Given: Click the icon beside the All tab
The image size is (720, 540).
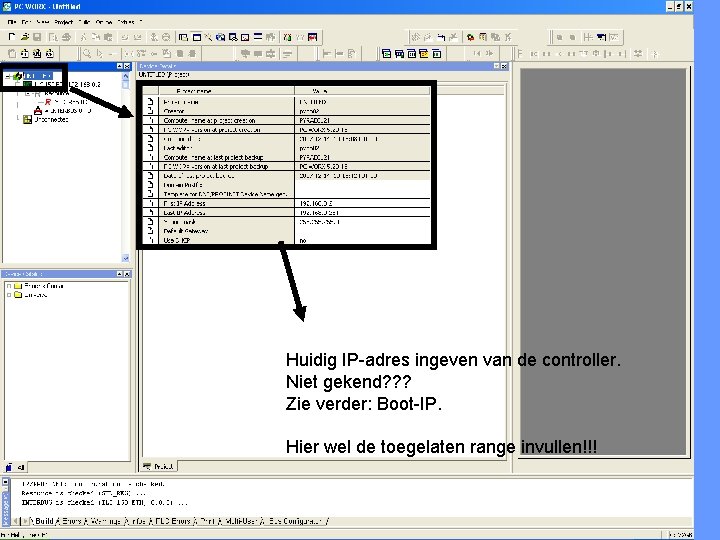Looking at the screenshot, I should coord(9,467).
